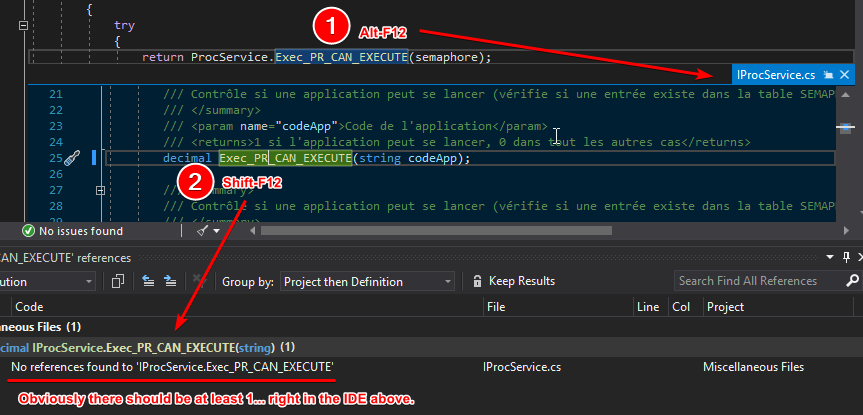Open the search scope dropdown
This screenshot has height=415, width=863.
pyautogui.click(x=47, y=282)
